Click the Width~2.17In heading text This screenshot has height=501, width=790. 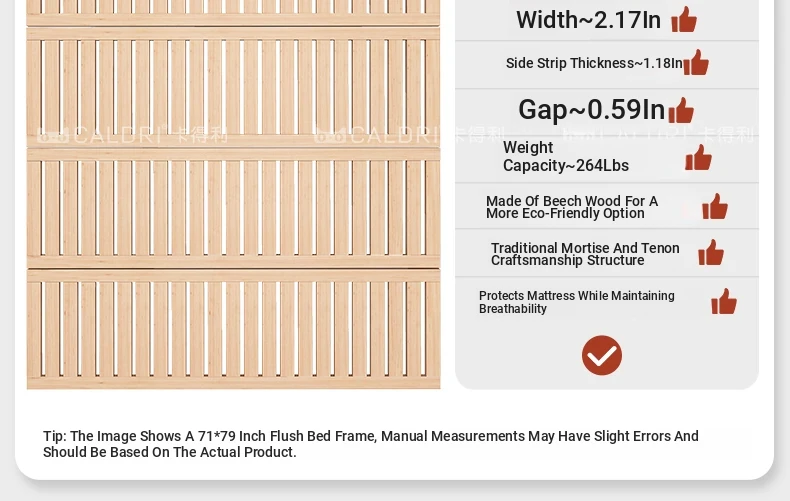(588, 19)
